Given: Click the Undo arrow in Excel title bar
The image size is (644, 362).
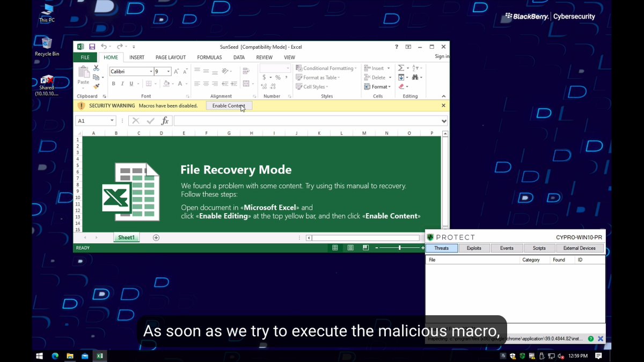Looking at the screenshot, I should click(x=104, y=47).
